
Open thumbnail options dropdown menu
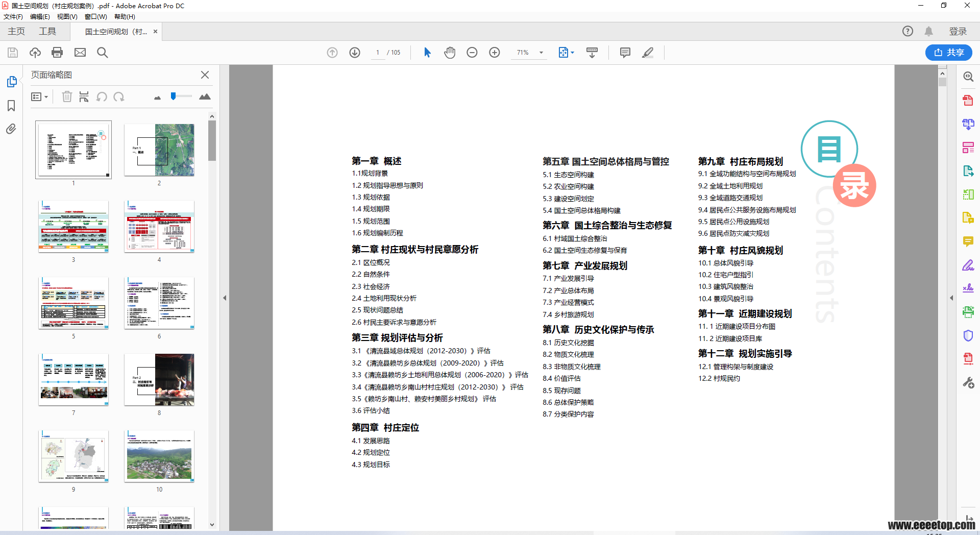39,96
